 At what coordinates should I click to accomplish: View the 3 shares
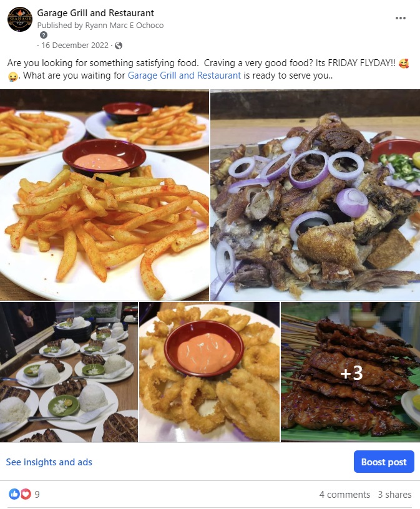394,495
